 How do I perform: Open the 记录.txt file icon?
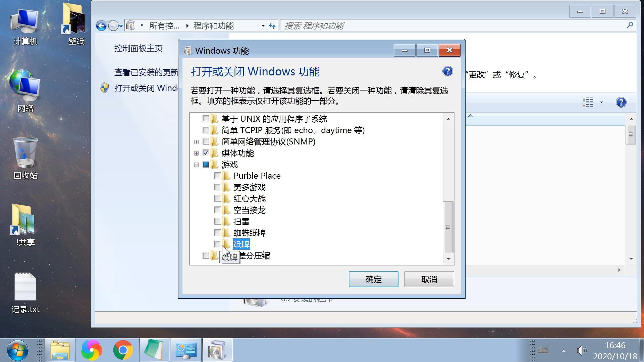pos(25,292)
